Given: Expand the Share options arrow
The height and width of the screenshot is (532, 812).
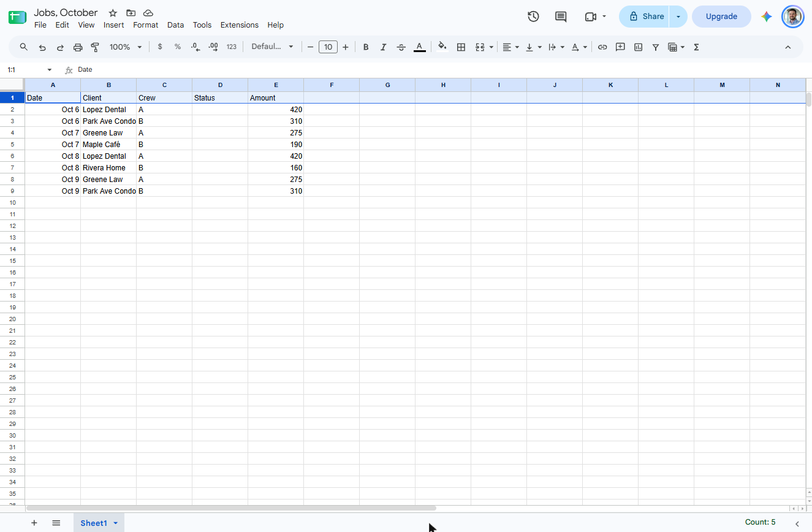Looking at the screenshot, I should click(678, 17).
